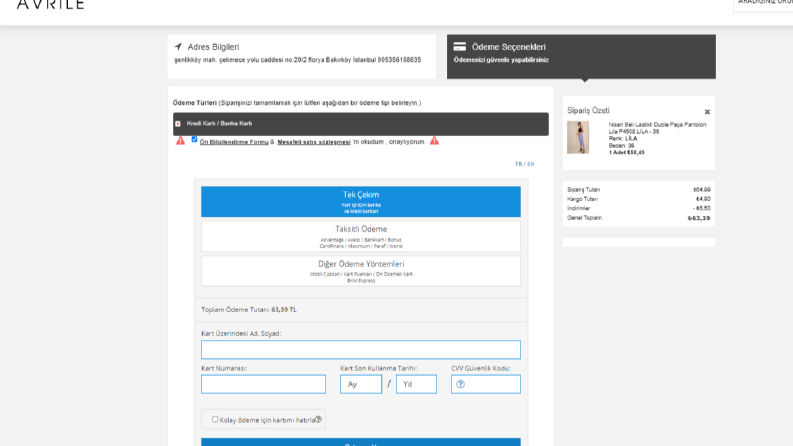This screenshot has height=446, width=793.
Task: Open the lilac pants product thumbnail
Action: point(578,137)
